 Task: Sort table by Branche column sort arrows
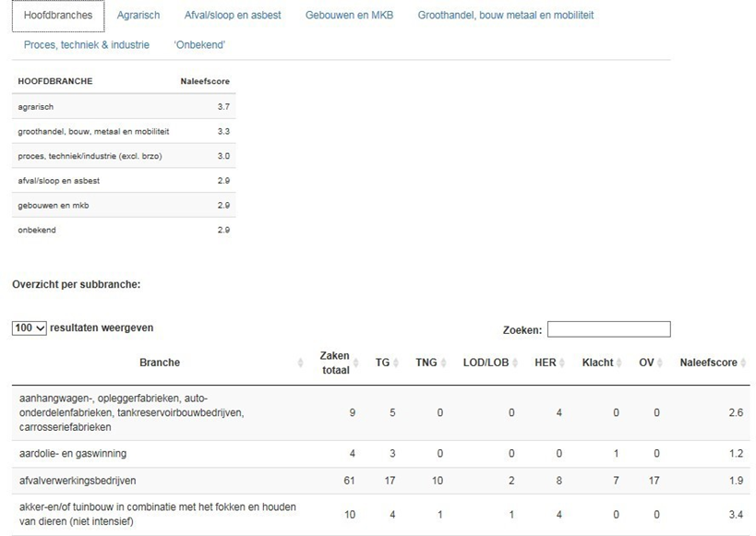click(x=301, y=363)
